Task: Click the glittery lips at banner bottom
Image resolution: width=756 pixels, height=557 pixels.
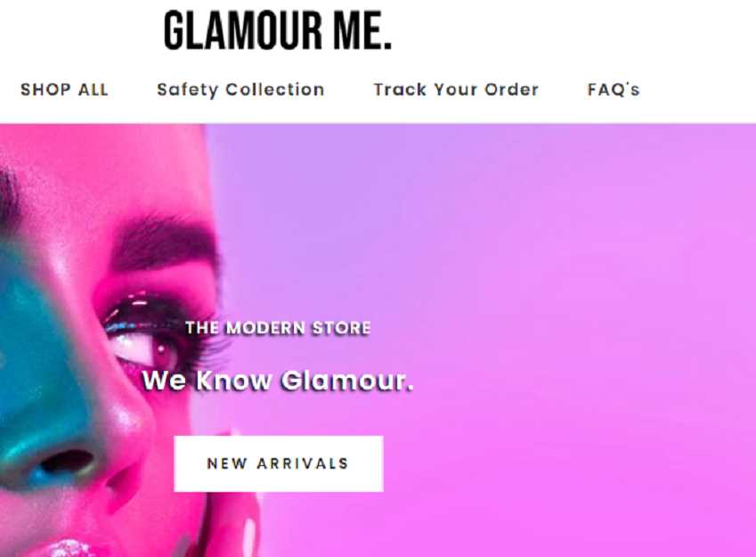Action: 70,549
